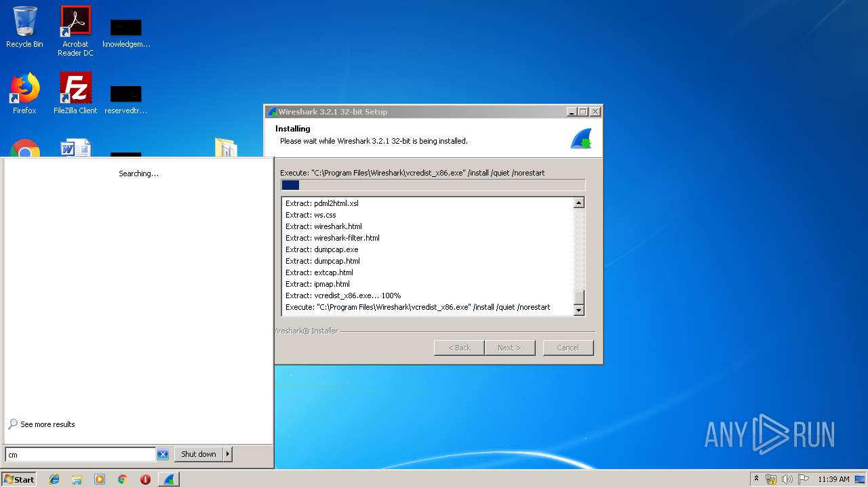This screenshot has width=868, height=488.
Task: Open Chrome from the taskbar
Action: pyautogui.click(x=122, y=479)
